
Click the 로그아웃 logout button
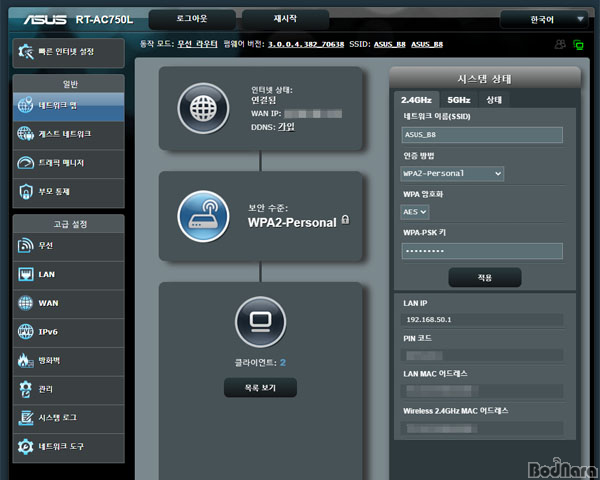192,19
